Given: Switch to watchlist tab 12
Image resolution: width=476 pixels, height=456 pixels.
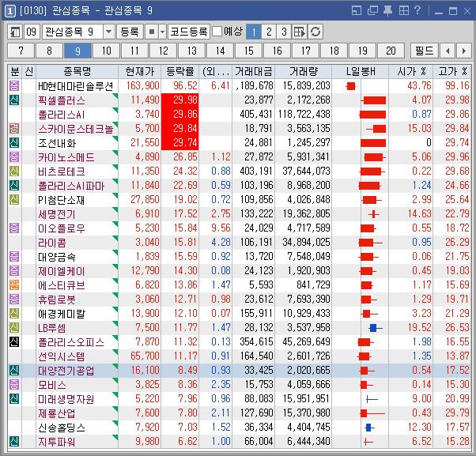Looking at the screenshot, I should click(x=164, y=51).
